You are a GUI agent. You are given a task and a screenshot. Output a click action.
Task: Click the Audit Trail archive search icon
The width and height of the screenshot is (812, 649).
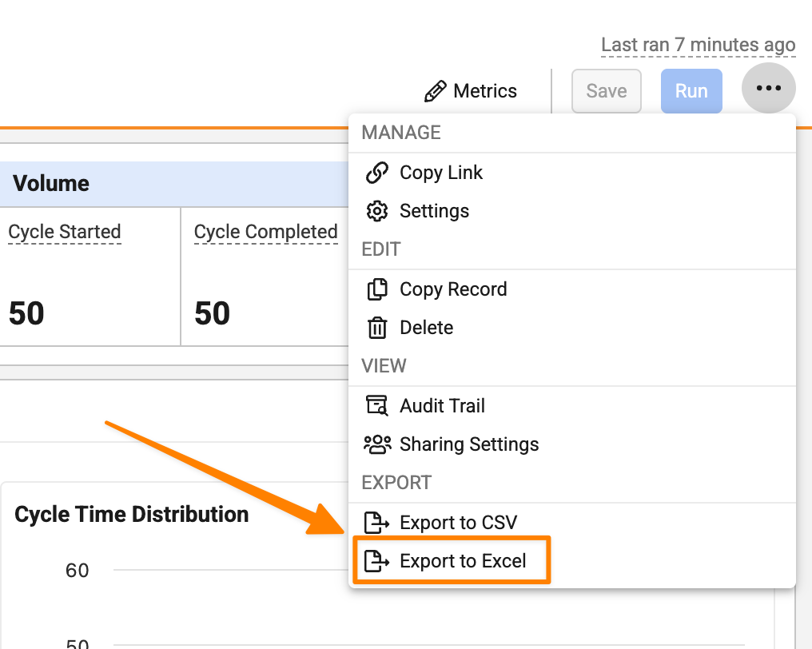(377, 405)
